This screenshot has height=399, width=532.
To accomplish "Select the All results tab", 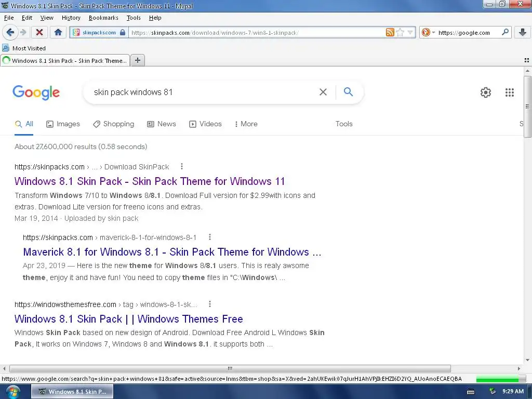I will click(24, 124).
